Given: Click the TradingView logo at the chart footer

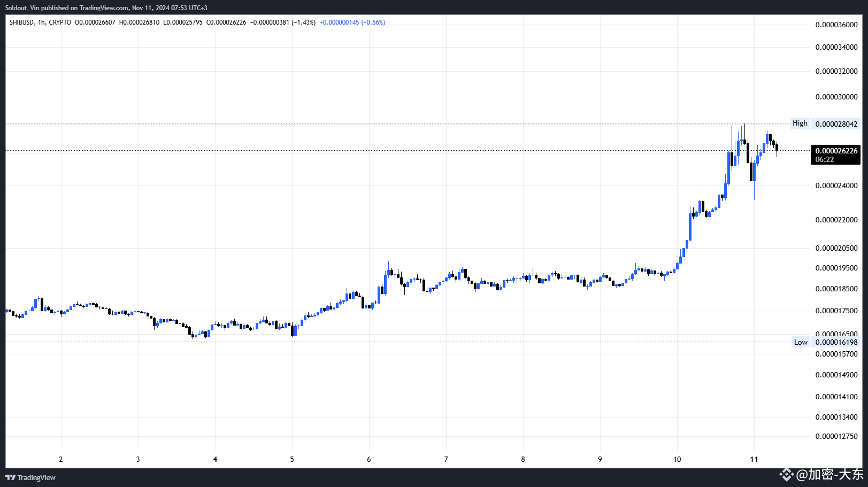Looking at the screenshot, I should coord(30,477).
